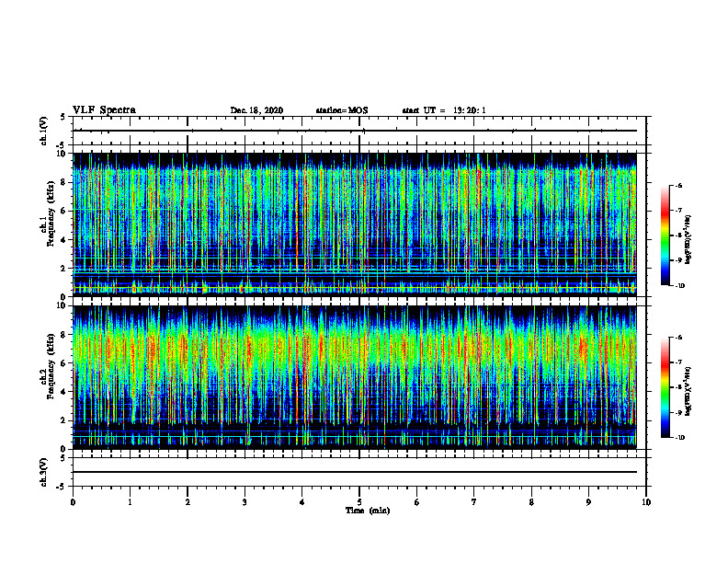Click the "6" minute tick label

[417, 502]
